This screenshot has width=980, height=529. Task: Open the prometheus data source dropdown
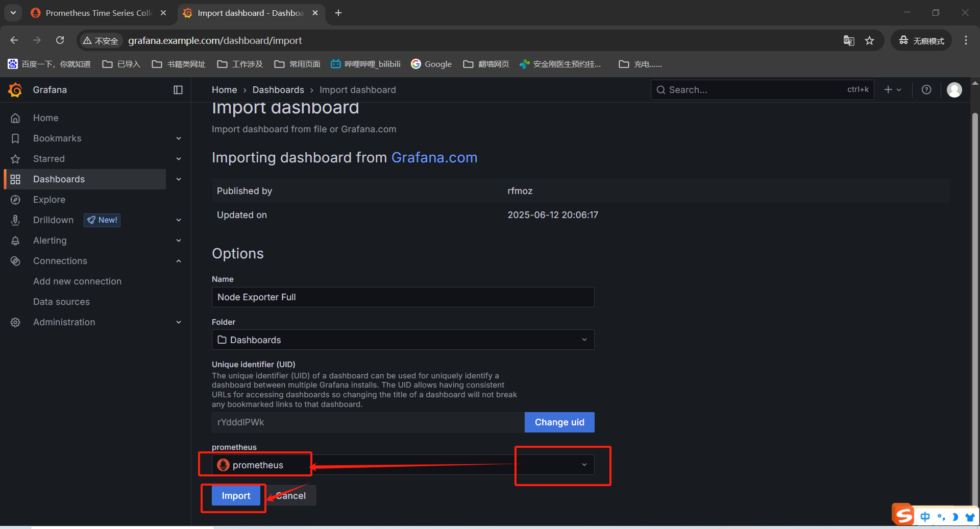tap(403, 465)
